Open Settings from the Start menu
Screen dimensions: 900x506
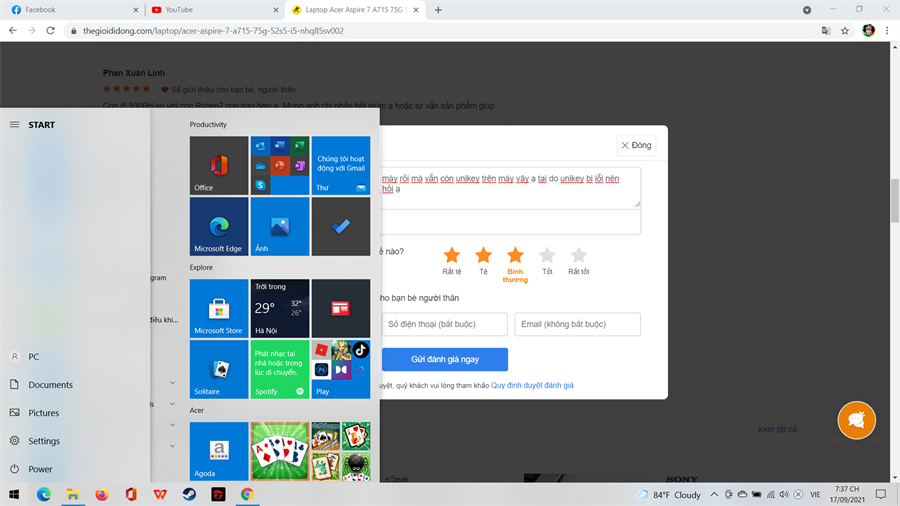(x=43, y=441)
